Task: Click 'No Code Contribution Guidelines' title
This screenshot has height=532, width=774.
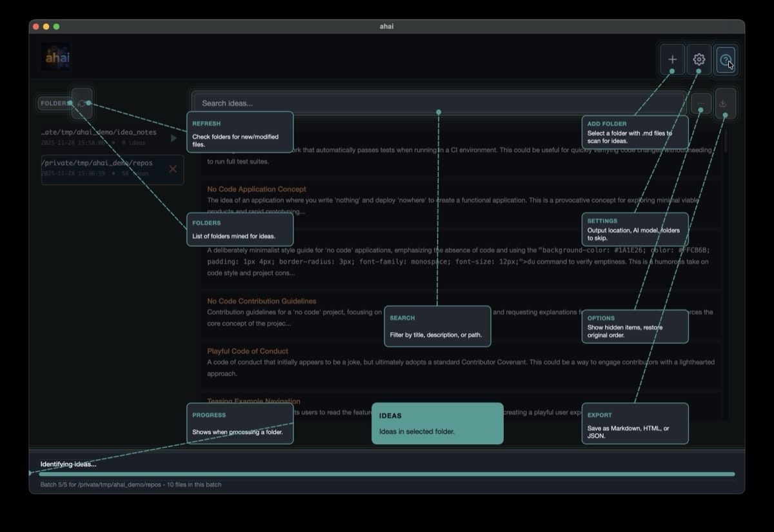Action: (x=261, y=300)
